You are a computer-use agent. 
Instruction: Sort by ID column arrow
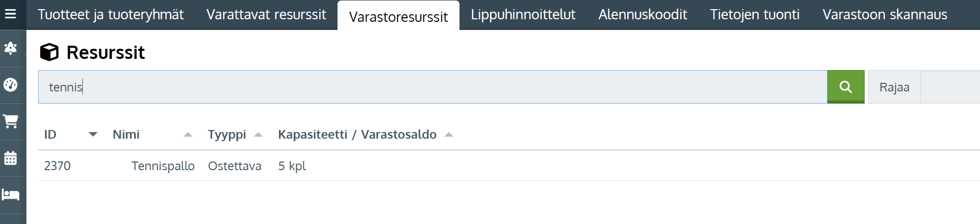coord(93,135)
